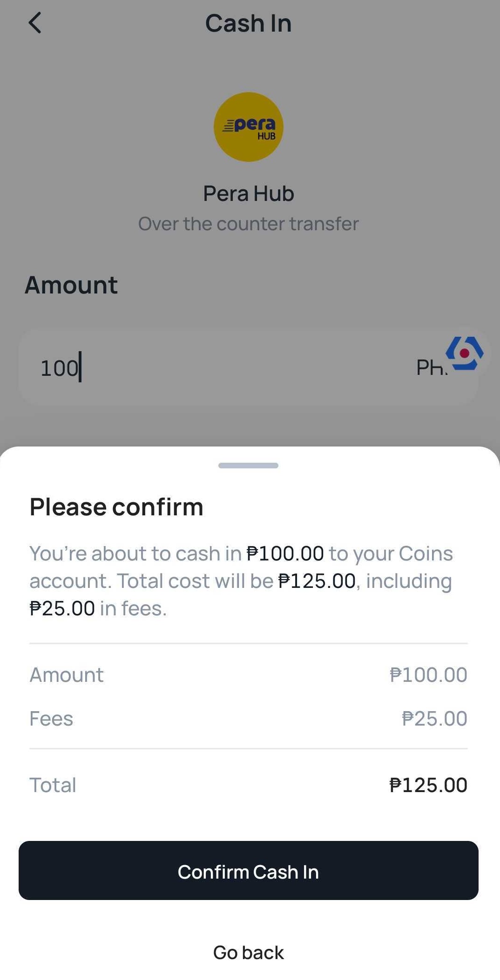Click the Amount section heading
Screen dimensions: 500x980
pyautogui.click(x=71, y=285)
